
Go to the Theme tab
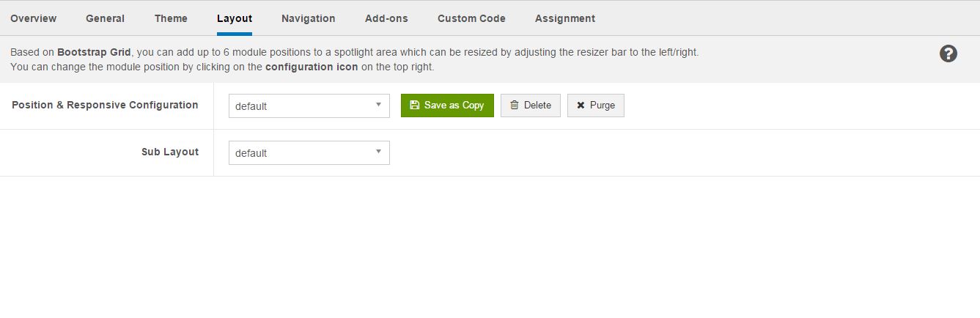click(x=171, y=18)
